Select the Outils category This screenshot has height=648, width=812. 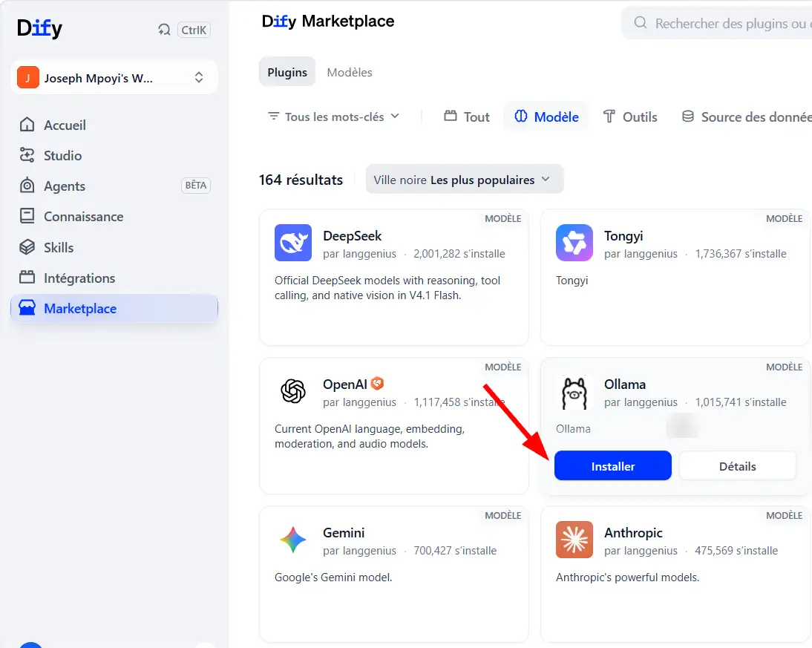click(x=630, y=117)
